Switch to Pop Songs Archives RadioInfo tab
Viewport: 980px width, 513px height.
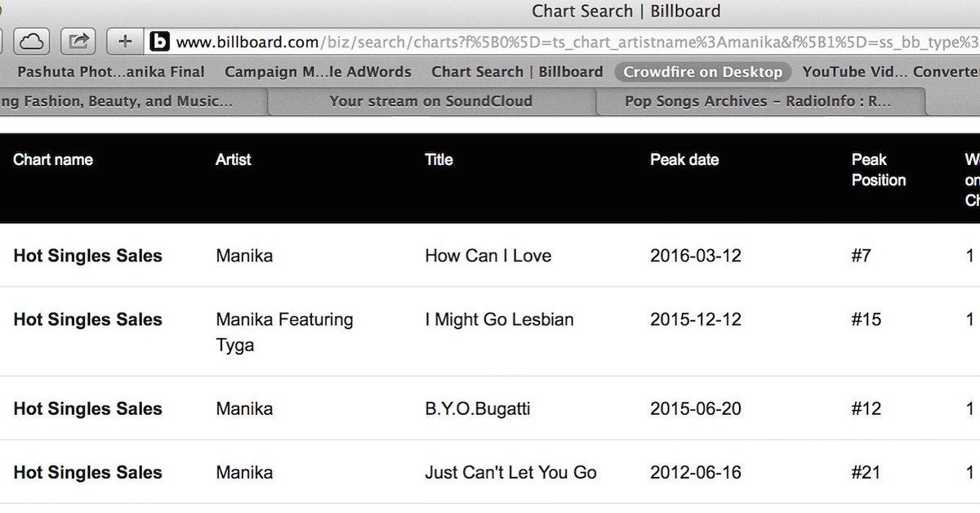point(758,102)
